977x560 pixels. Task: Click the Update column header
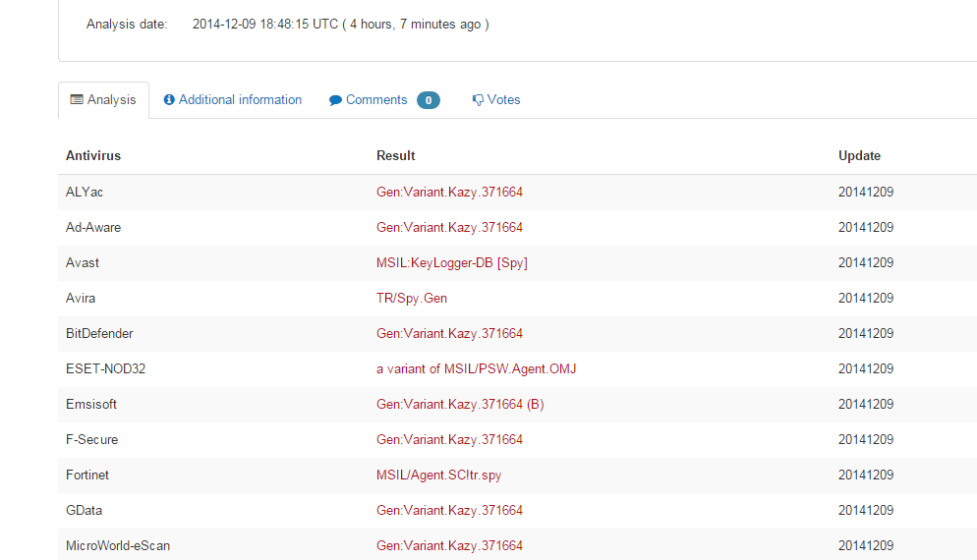pos(859,156)
